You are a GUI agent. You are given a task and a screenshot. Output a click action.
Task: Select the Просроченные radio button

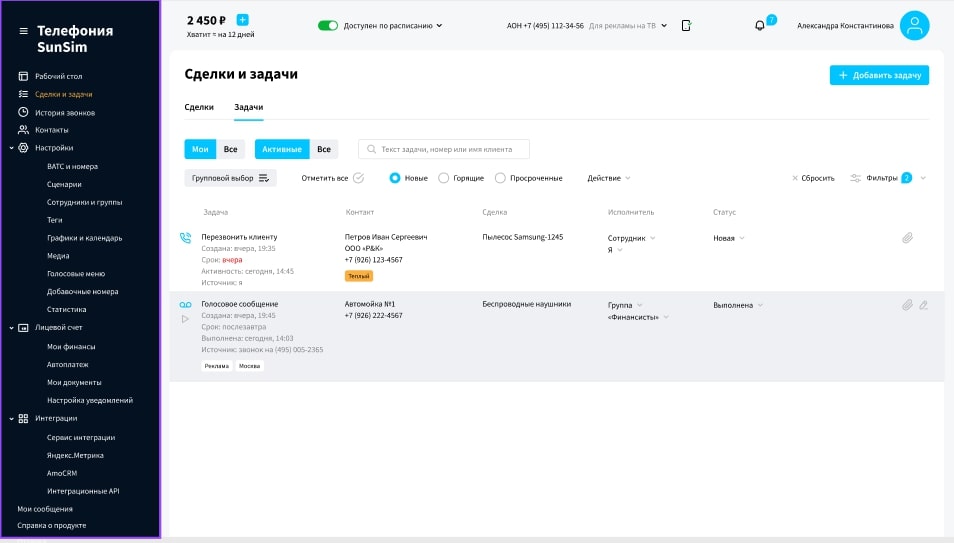coord(501,178)
